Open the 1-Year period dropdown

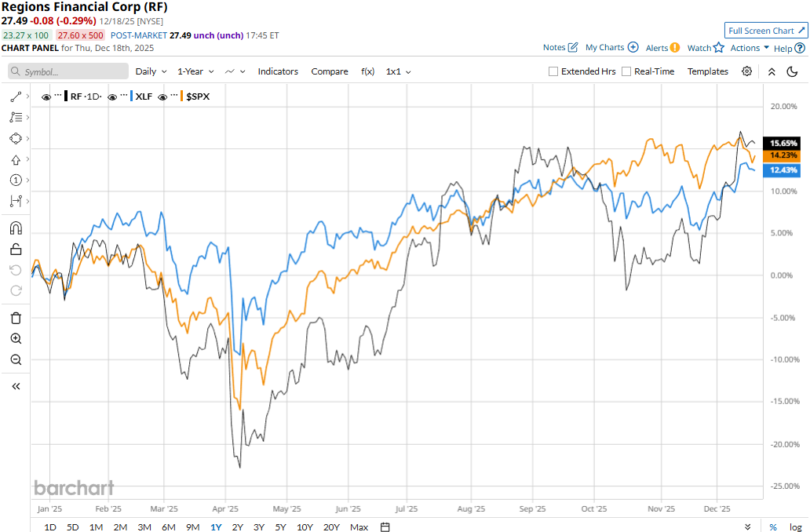[x=195, y=71]
